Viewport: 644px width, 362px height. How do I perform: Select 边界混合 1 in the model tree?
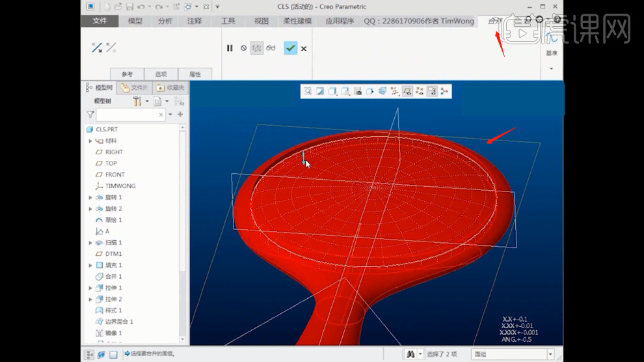point(118,322)
